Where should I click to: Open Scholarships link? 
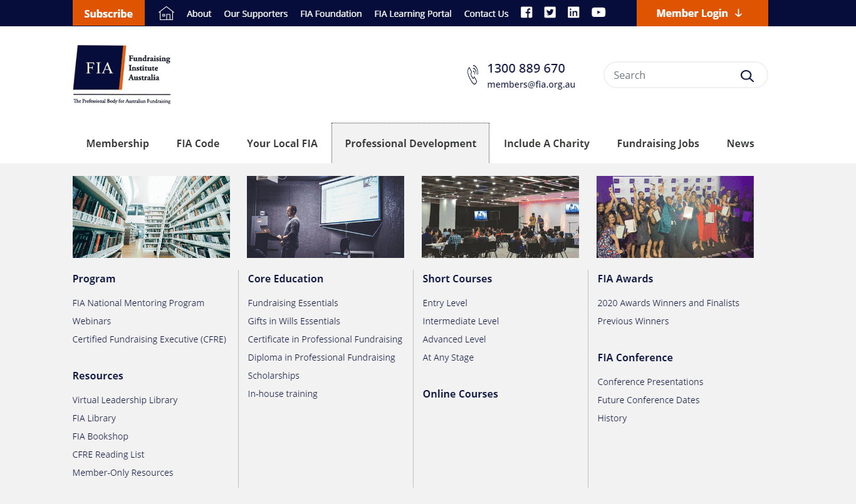pos(274,376)
